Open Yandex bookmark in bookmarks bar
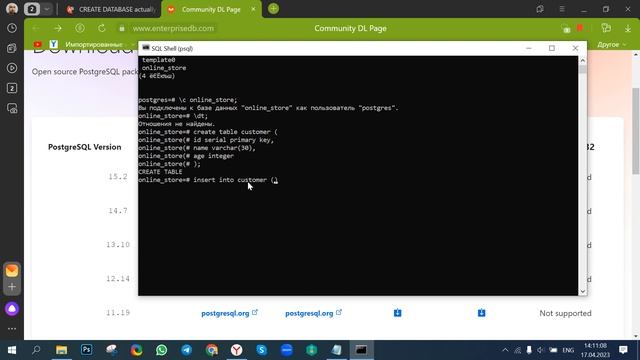Image resolution: width=640 pixels, height=360 pixels. [53, 44]
